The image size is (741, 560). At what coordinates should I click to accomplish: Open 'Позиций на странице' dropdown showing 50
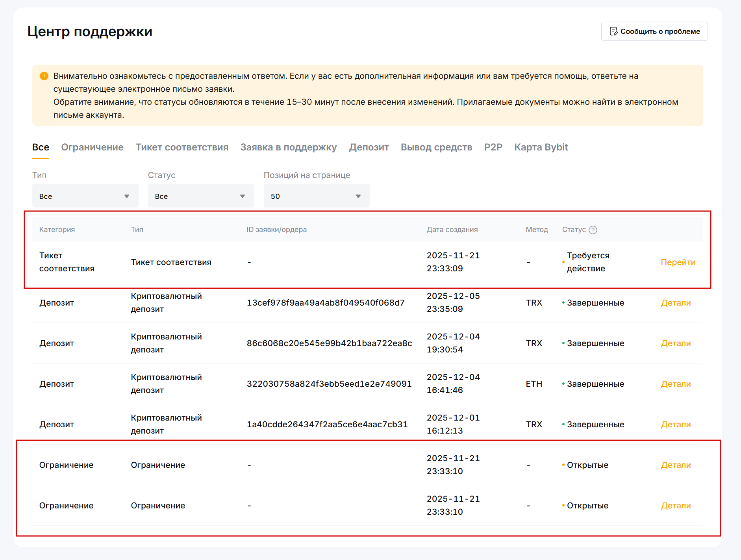tap(317, 196)
